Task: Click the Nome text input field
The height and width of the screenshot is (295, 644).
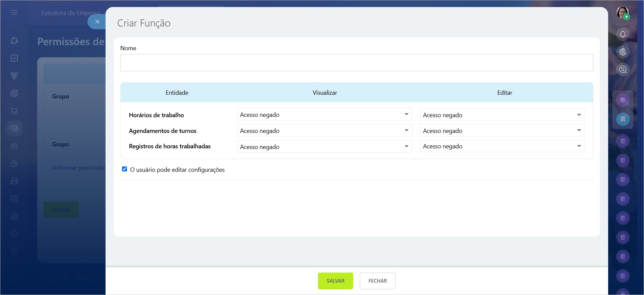Action: [x=357, y=63]
